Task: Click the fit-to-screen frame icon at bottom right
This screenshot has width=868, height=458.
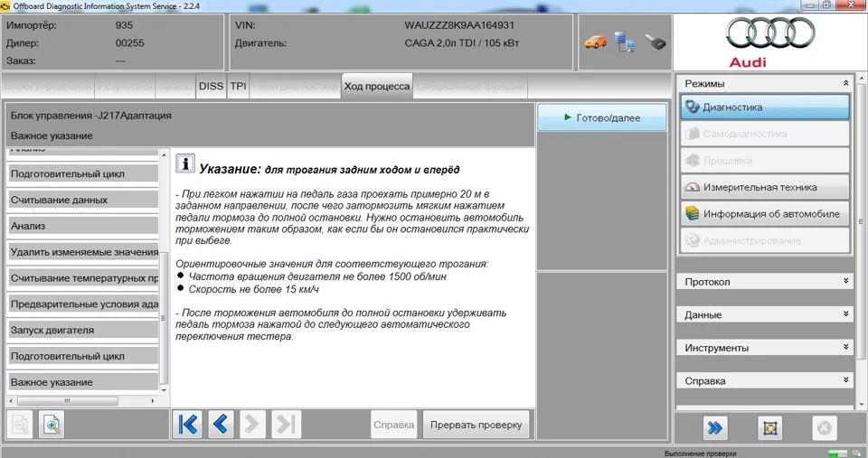Action: [770, 427]
